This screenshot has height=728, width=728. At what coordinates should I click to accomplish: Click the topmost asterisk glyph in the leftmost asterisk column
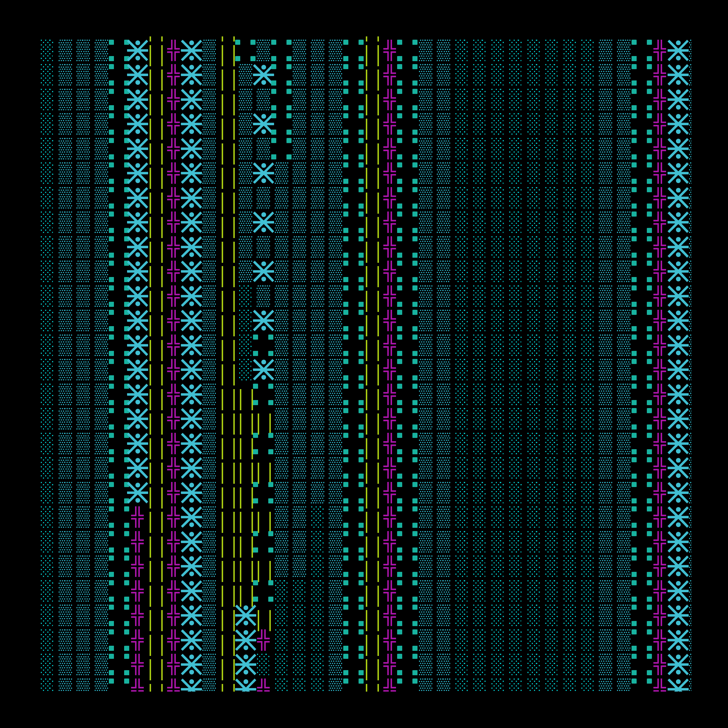click(x=138, y=50)
